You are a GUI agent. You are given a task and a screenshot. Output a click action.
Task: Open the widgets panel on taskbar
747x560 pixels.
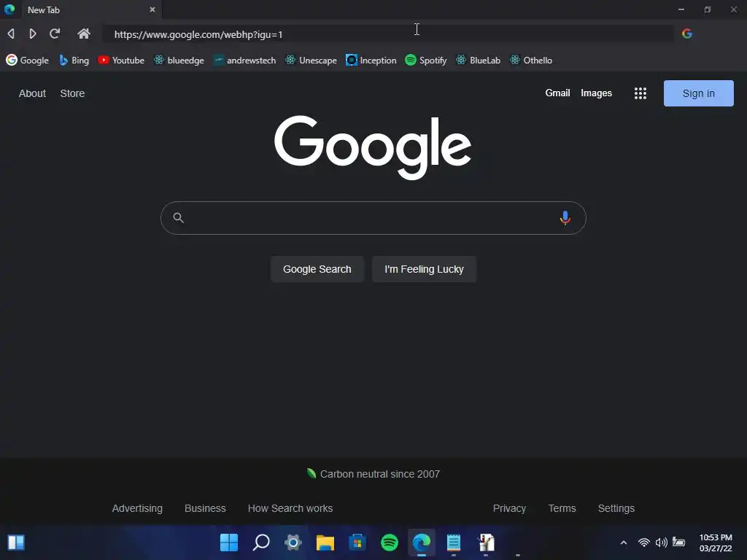(16, 542)
